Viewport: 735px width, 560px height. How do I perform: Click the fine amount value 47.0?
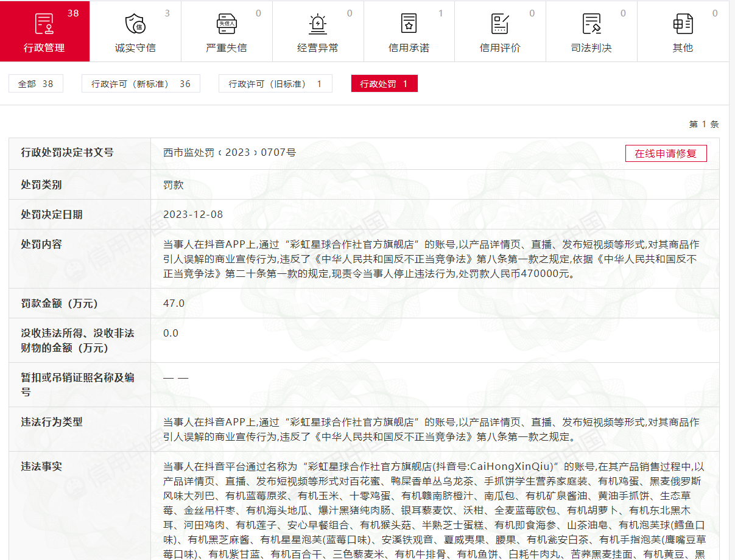click(x=174, y=303)
